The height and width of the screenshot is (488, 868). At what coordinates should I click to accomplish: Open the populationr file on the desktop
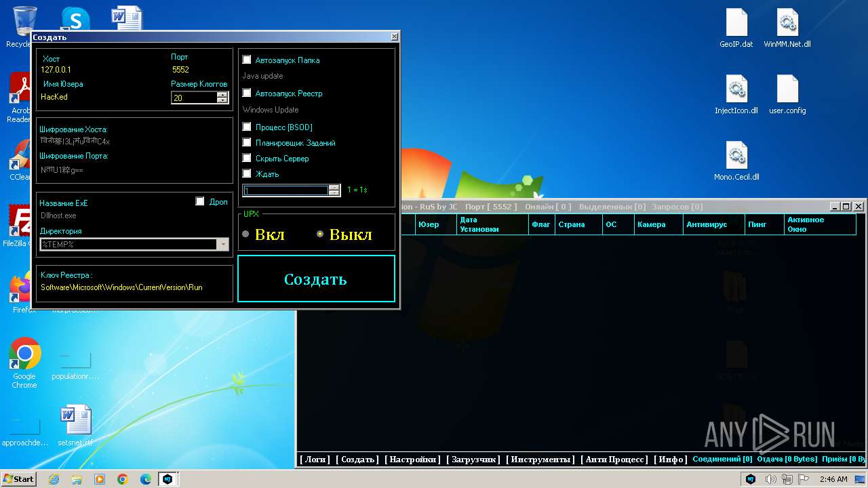pyautogui.click(x=75, y=366)
